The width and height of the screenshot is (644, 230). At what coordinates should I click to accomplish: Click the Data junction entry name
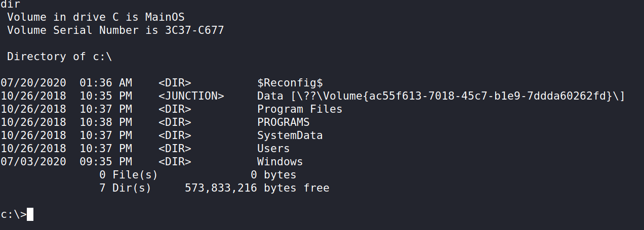point(267,96)
